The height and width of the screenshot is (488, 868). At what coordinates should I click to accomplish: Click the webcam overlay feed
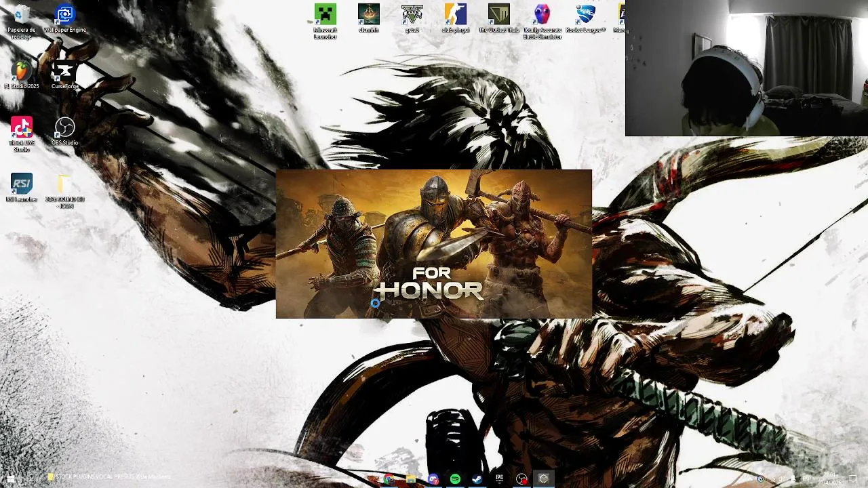[747, 68]
